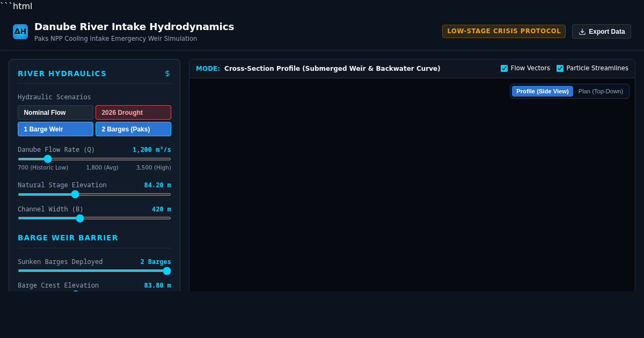Click the 2 Barges value label
The height and width of the screenshot is (338, 644).
156,262
